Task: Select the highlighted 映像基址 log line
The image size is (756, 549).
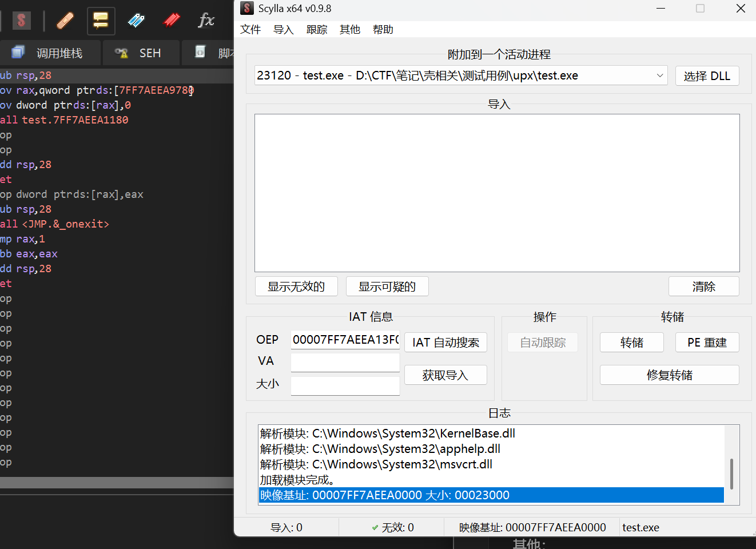Action: point(492,495)
